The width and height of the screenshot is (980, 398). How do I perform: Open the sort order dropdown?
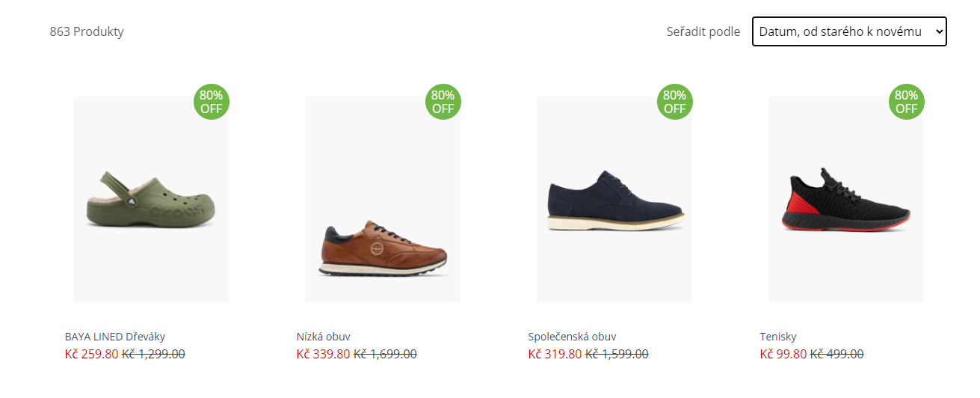pyautogui.click(x=849, y=31)
